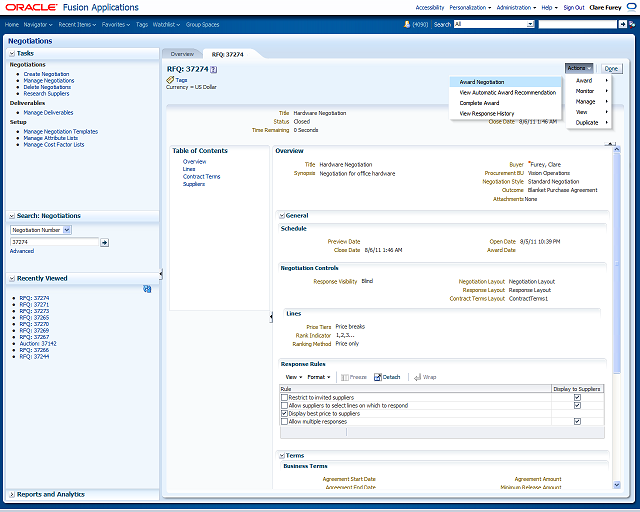Select View Response History menu item
Screen dimensions: 640x512
coord(505,114)
